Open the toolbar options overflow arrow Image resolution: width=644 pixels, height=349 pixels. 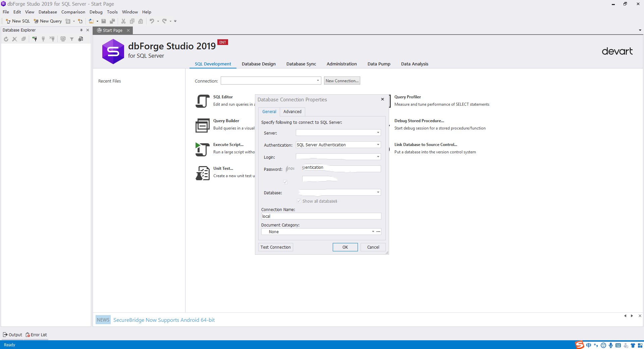click(x=175, y=21)
